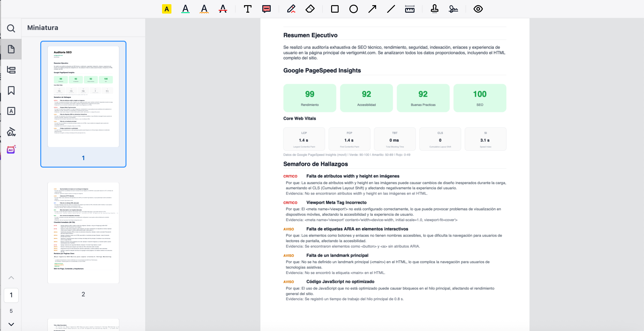
Task: Select the green underline annotation tool
Action: (185, 9)
